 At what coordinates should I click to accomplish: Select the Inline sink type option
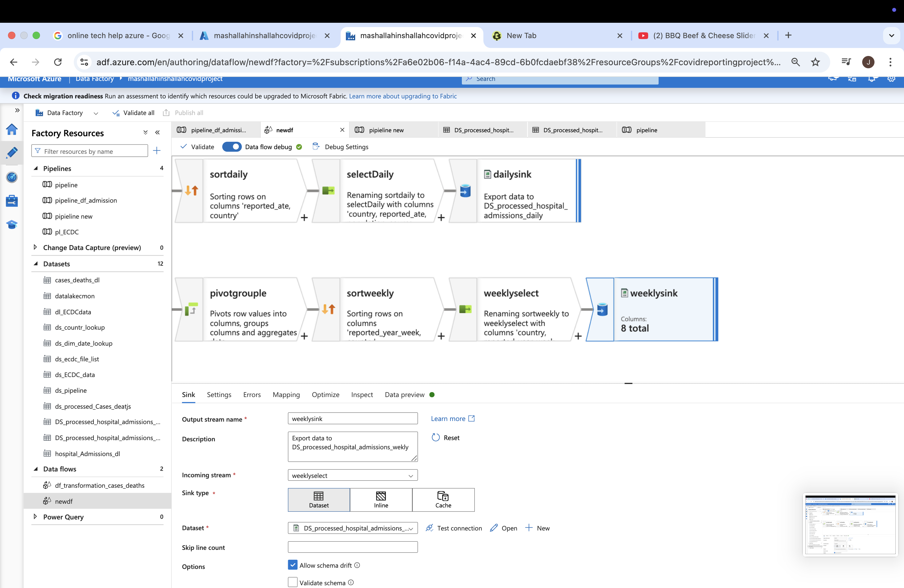coord(381,499)
